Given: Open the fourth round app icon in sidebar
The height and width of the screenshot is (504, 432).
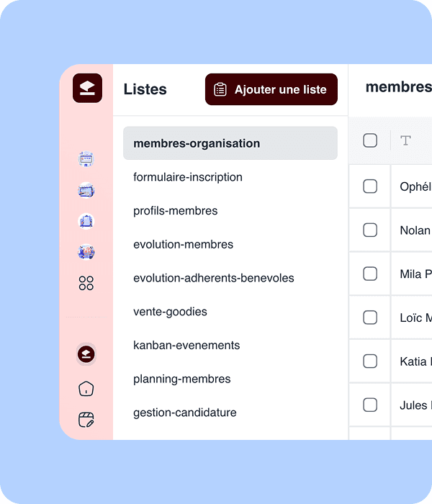Looking at the screenshot, I should [86, 252].
